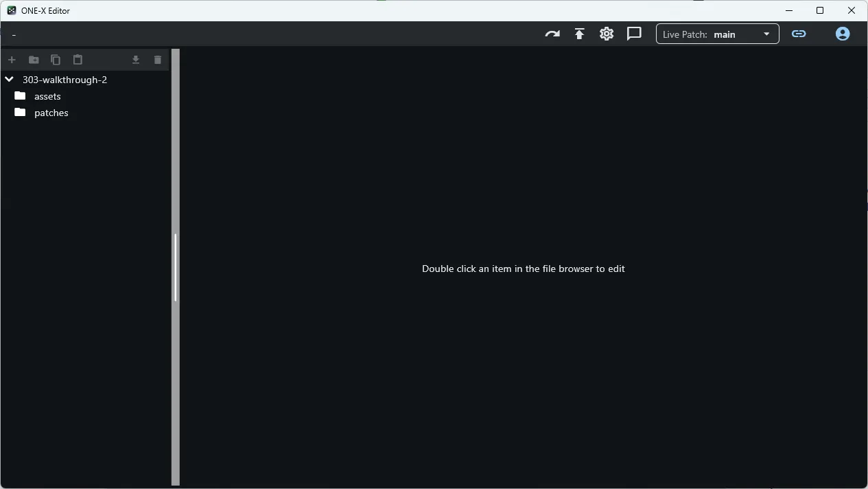
Task: Select the 303-walkthrough-2 project row
Action: point(85,80)
